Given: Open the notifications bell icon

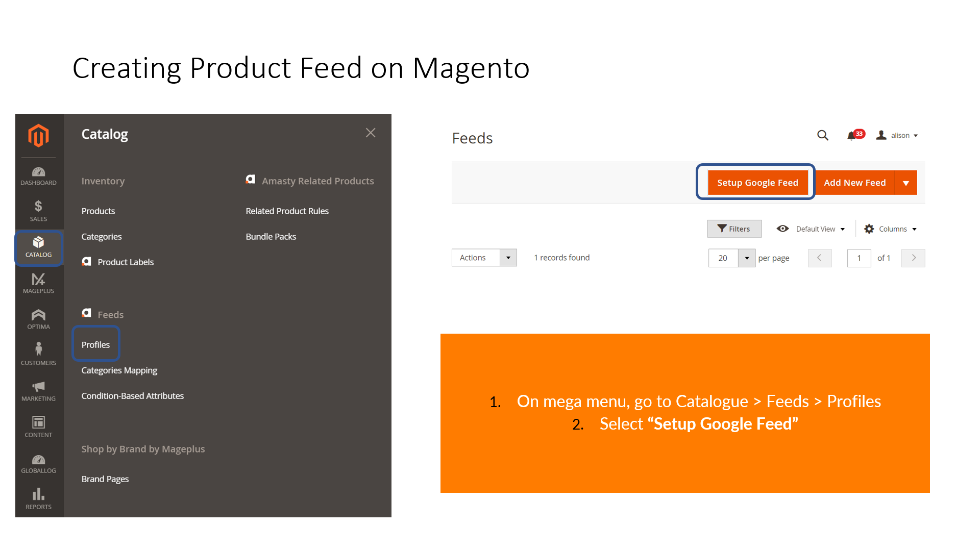Looking at the screenshot, I should (x=851, y=136).
